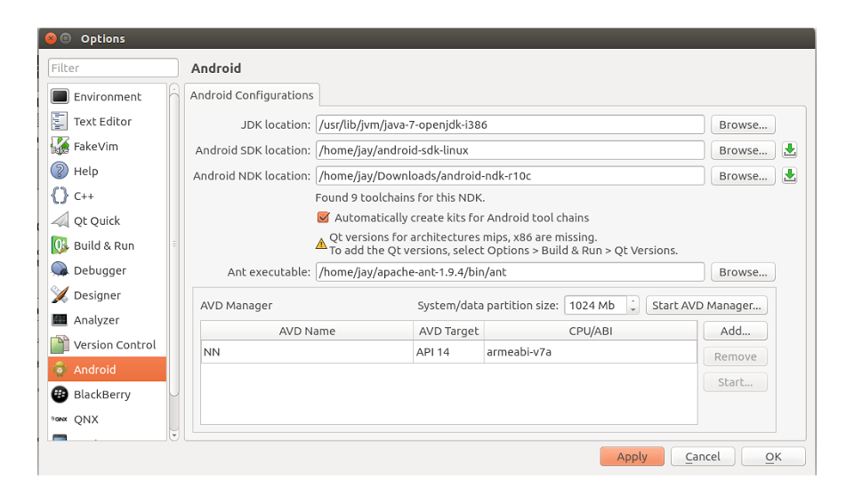Increase system/data partition size with up arrow

pyautogui.click(x=632, y=301)
